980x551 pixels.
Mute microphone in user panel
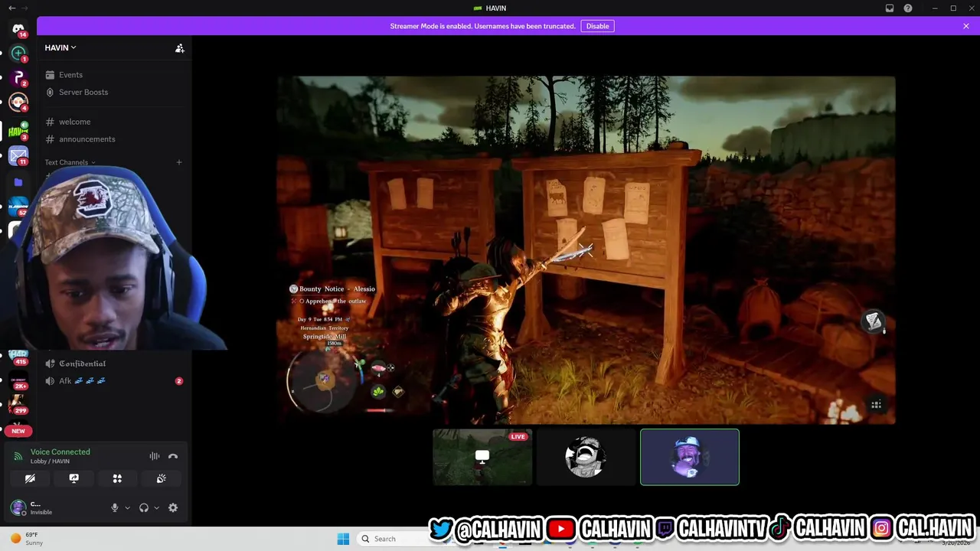point(115,507)
